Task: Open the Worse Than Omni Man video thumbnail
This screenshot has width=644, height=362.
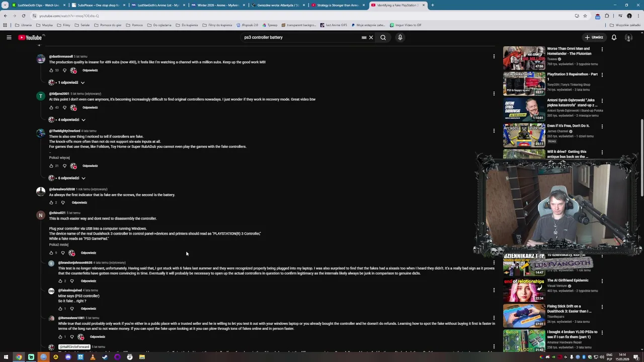Action: [x=524, y=58]
